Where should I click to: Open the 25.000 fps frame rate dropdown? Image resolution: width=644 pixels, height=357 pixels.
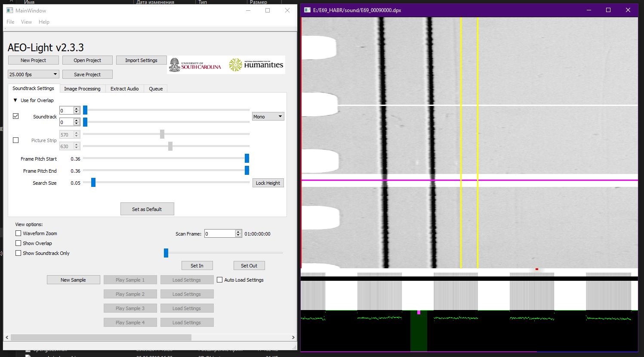(33, 74)
